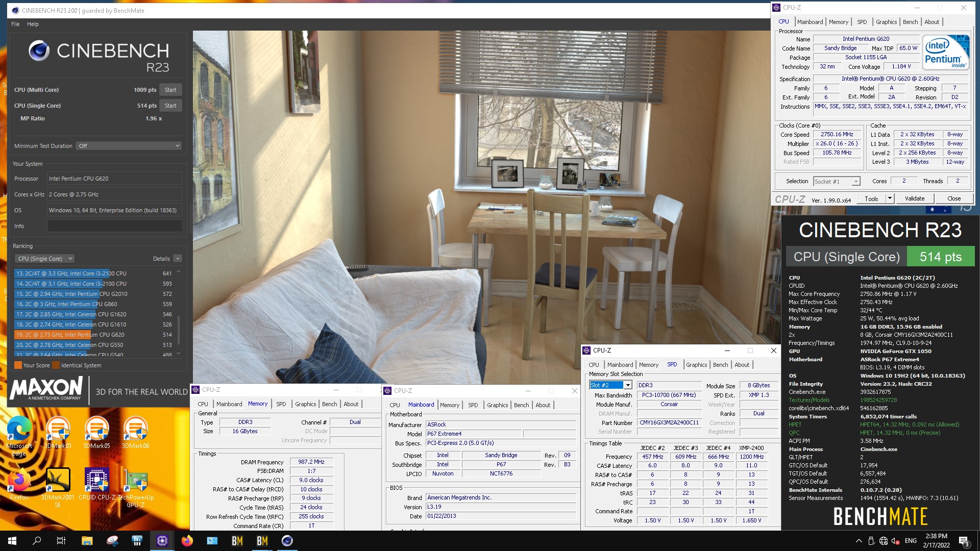Open the Help menu in Cinebench
Image resolution: width=980 pixels, height=551 pixels.
coord(33,24)
